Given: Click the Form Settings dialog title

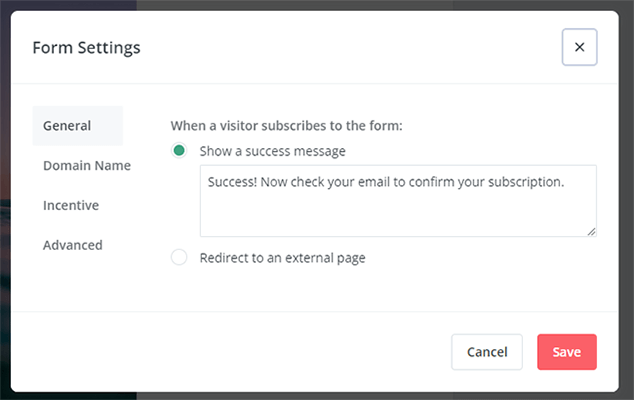Looking at the screenshot, I should click(87, 47).
